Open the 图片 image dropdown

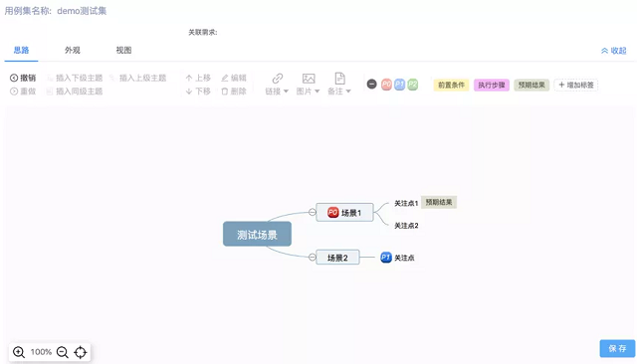[x=309, y=84]
